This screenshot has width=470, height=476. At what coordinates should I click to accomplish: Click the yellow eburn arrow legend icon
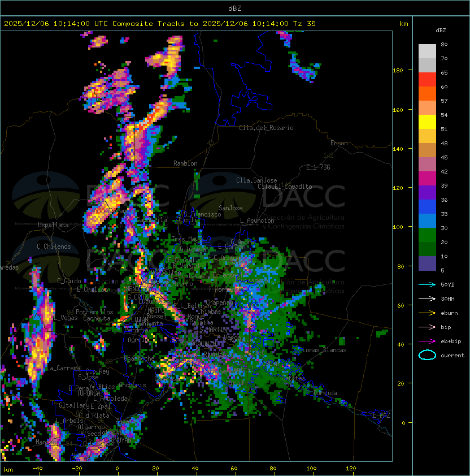tap(427, 313)
